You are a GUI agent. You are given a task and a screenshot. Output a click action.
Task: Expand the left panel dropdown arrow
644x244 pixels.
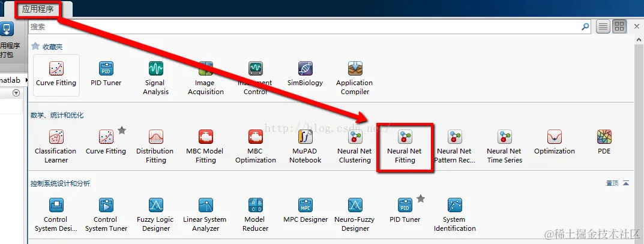[16, 93]
